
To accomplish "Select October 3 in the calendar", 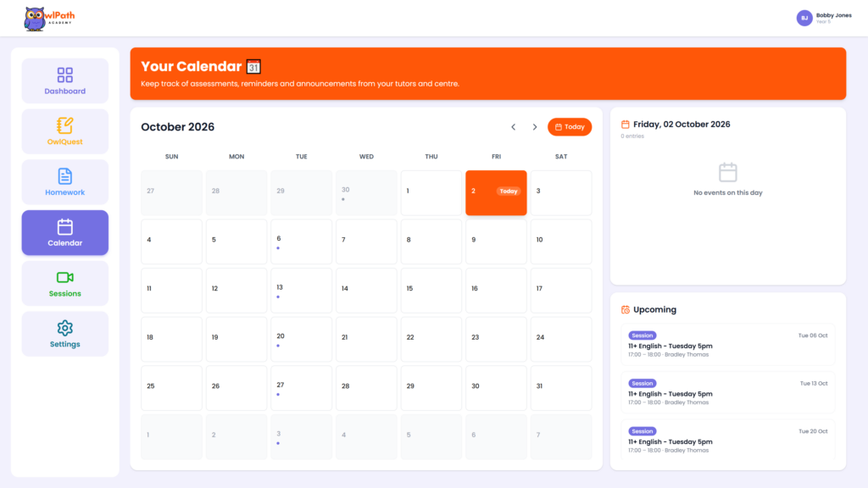I will click(x=561, y=192).
